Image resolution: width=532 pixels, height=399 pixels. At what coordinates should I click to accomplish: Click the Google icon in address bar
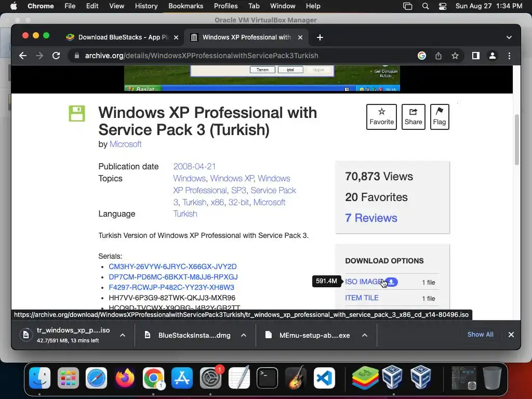(422, 56)
